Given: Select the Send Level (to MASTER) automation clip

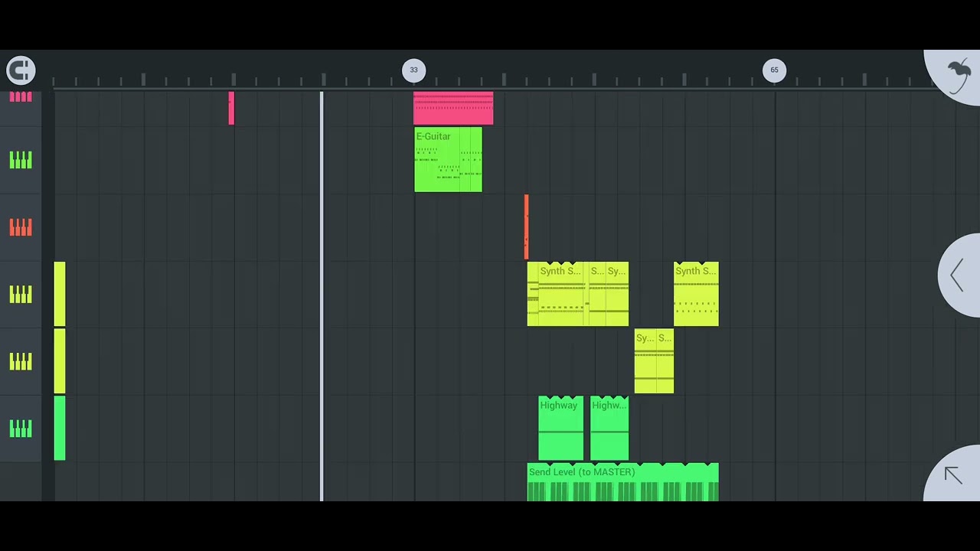Looking at the screenshot, I should tap(622, 482).
